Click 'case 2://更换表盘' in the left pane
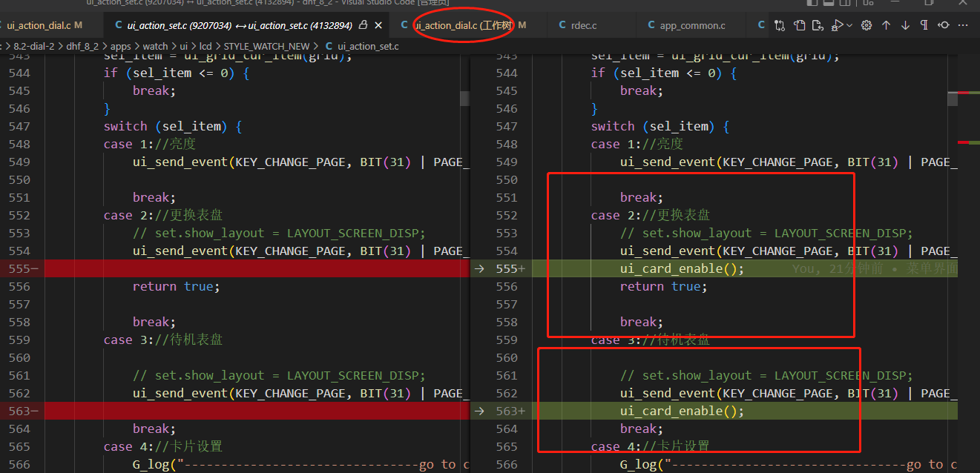Image resolution: width=980 pixels, height=473 pixels. [163, 215]
